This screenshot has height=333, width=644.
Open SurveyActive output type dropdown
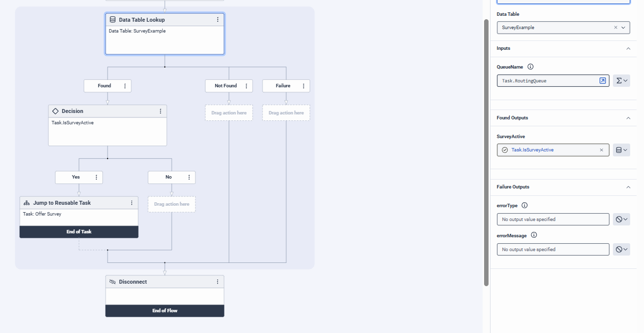click(621, 150)
